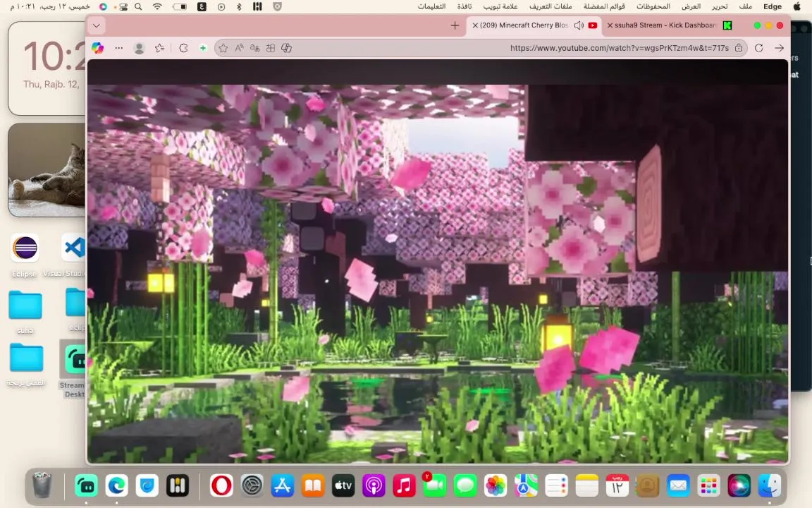Click the Translate page icon in address bar

coord(254,48)
